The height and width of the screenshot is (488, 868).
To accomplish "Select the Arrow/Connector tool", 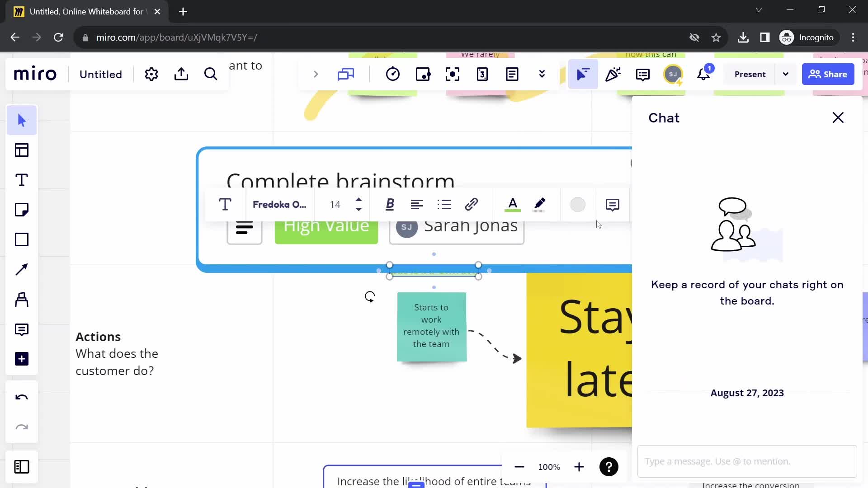I will click(x=22, y=269).
